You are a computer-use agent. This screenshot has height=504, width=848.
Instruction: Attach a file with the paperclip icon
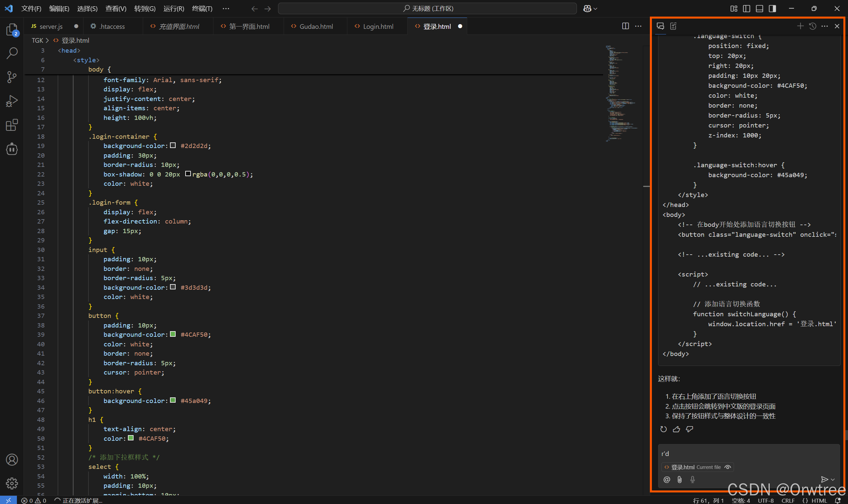pyautogui.click(x=679, y=479)
